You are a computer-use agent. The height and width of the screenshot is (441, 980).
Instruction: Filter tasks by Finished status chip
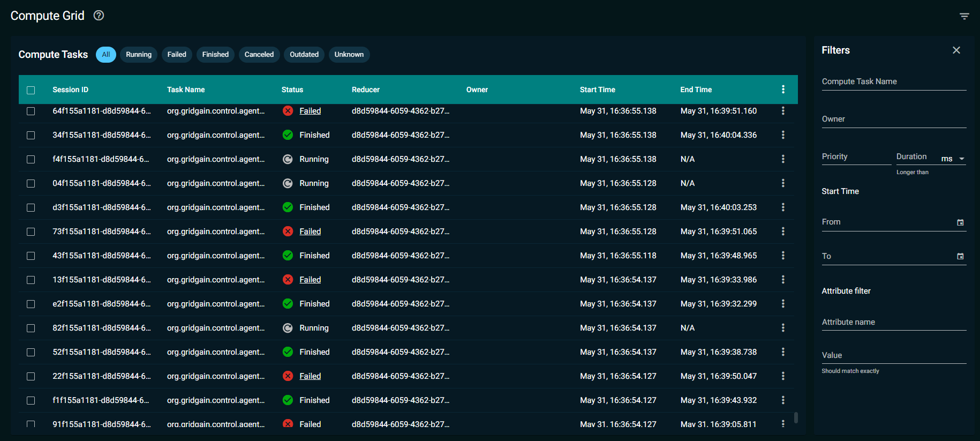[215, 55]
